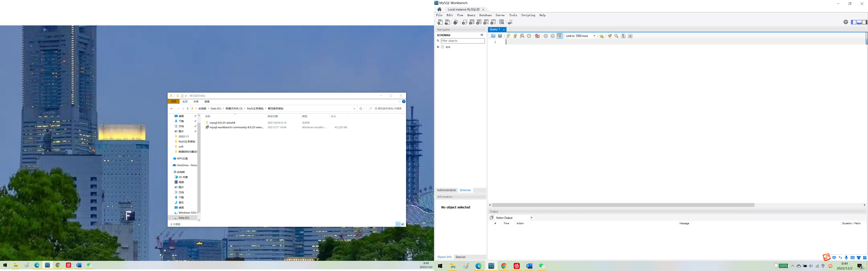868x271 pixels.
Task: Save script with floppy disk icon
Action: pos(500,36)
